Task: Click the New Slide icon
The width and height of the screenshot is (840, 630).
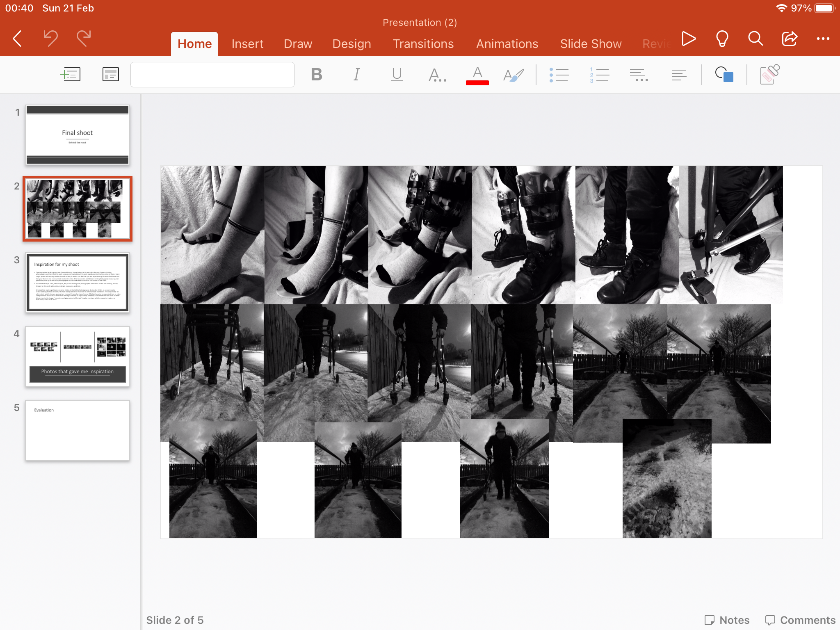Action: coord(70,75)
